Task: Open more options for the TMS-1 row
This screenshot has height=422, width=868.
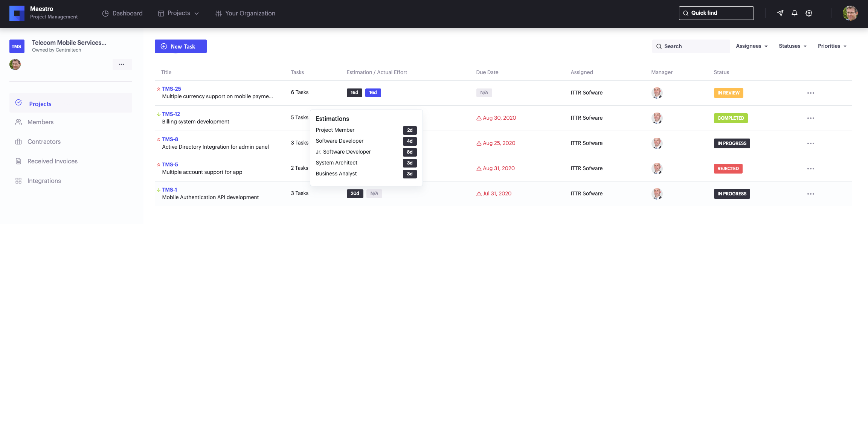Action: (811, 194)
